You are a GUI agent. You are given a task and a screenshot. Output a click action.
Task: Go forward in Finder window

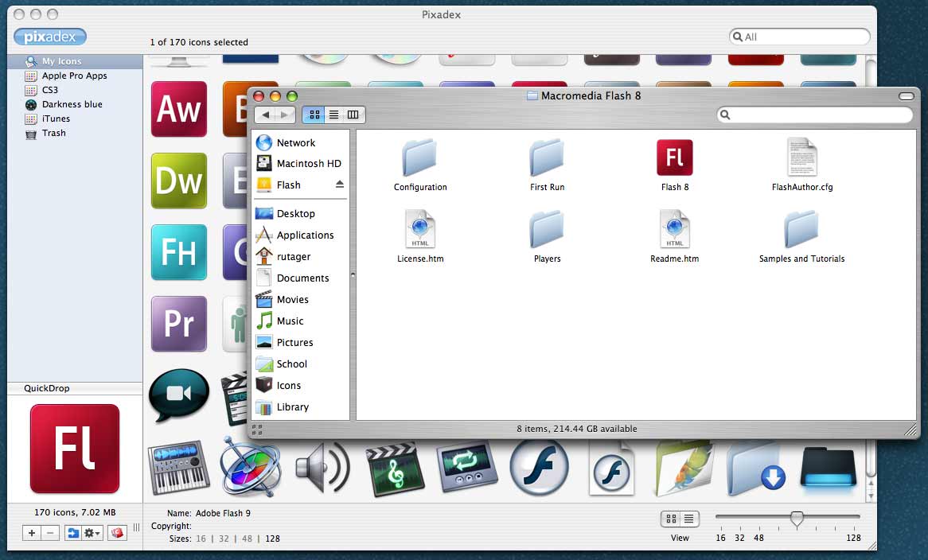pyautogui.click(x=285, y=115)
